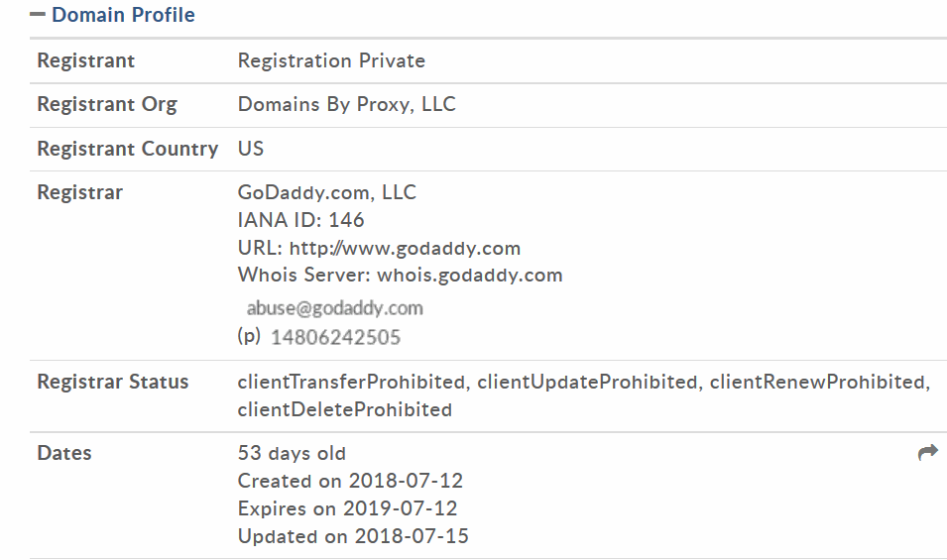Click the GoDaddy.com, LLC registrar name

(326, 192)
